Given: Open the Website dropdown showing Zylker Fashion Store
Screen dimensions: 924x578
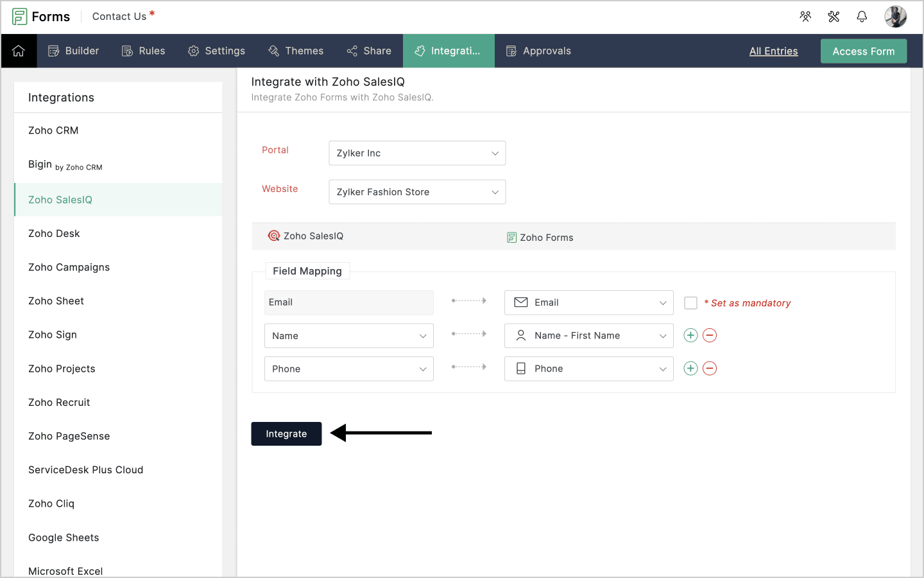Looking at the screenshot, I should 417,192.
